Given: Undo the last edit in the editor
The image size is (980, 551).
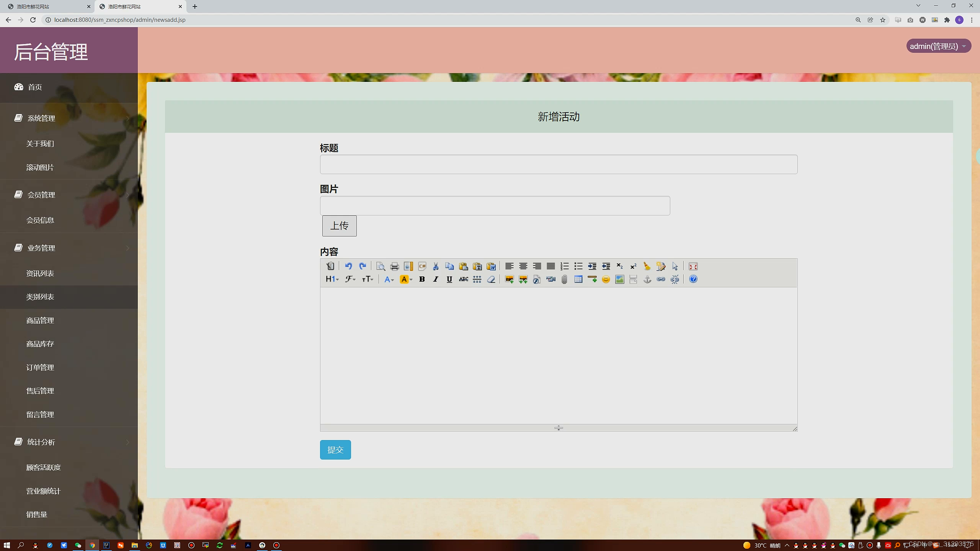Looking at the screenshot, I should pyautogui.click(x=348, y=266).
